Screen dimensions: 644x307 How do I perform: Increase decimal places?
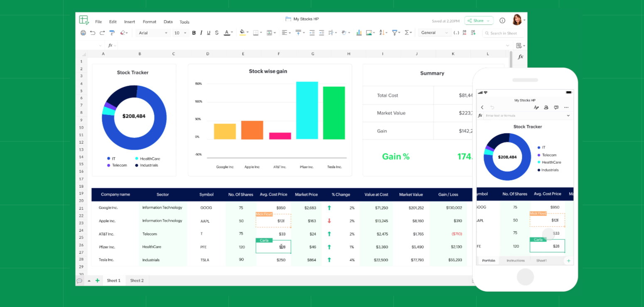click(x=473, y=33)
